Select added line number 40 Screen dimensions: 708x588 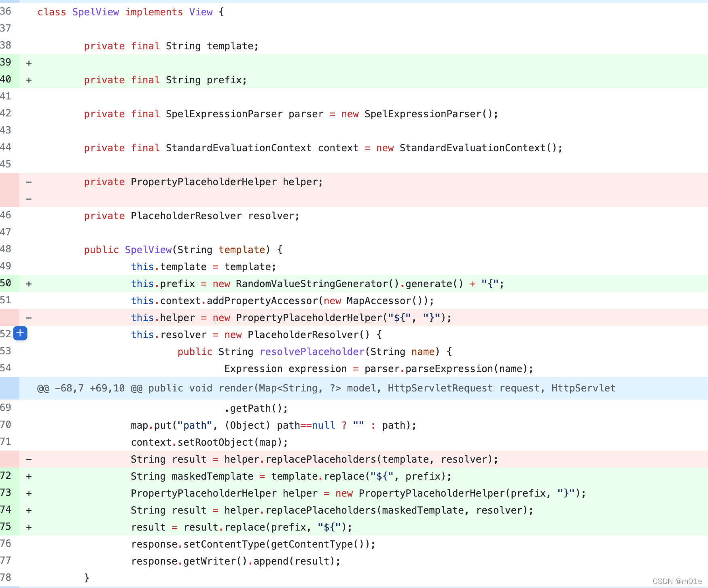click(6, 79)
